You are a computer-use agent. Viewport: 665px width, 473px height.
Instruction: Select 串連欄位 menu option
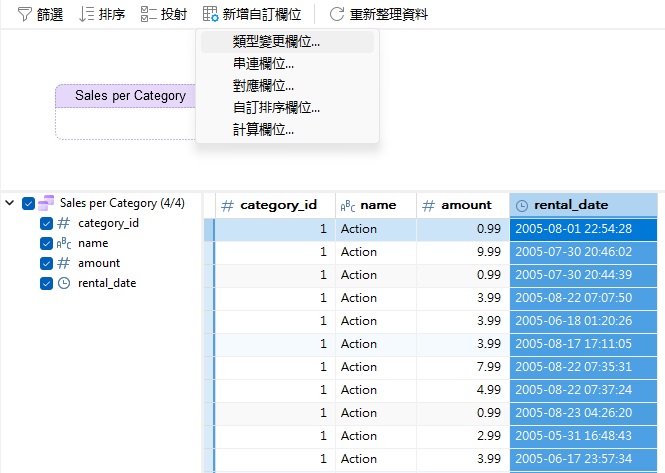[263, 64]
